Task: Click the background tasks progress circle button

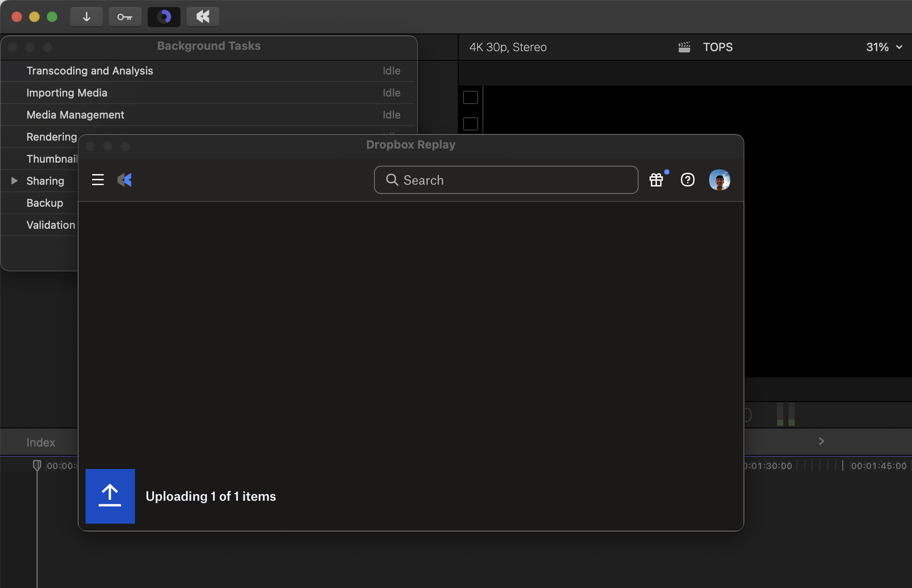Action: click(x=164, y=17)
